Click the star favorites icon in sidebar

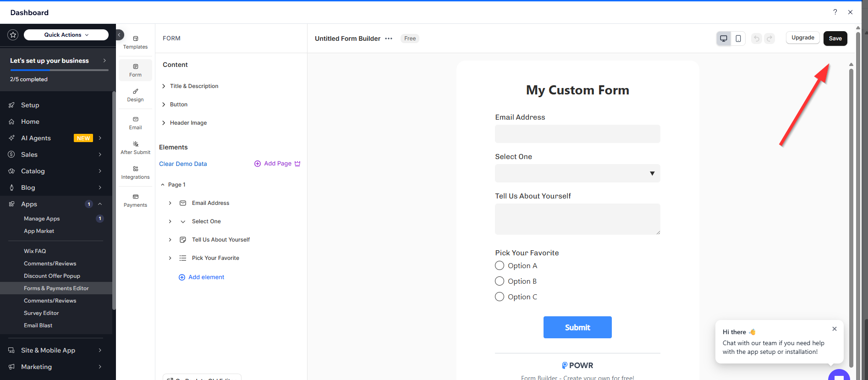point(13,35)
